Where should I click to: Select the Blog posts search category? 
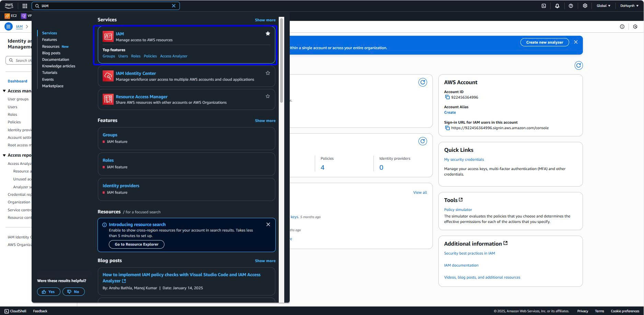51,53
